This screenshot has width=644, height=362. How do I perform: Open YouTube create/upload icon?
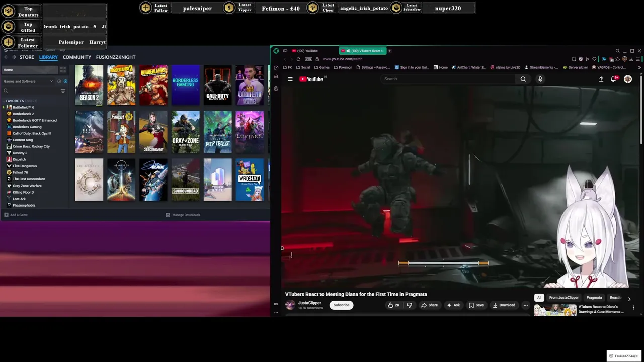pos(601,79)
